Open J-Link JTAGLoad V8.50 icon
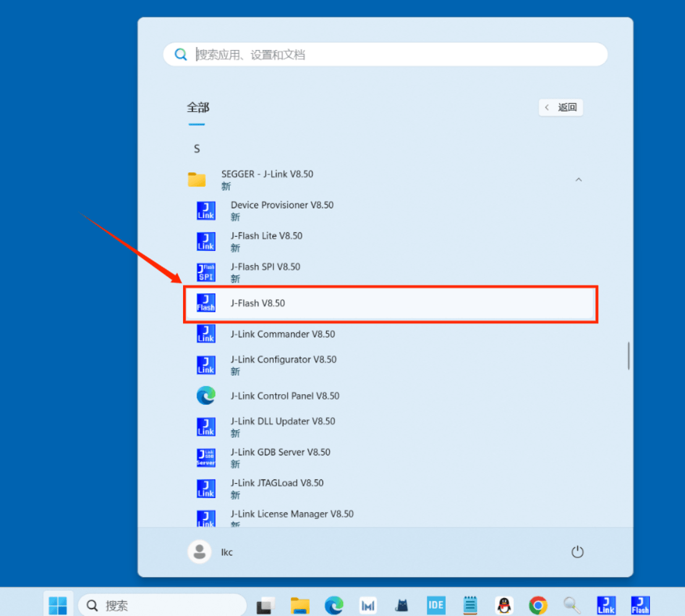 (206, 489)
